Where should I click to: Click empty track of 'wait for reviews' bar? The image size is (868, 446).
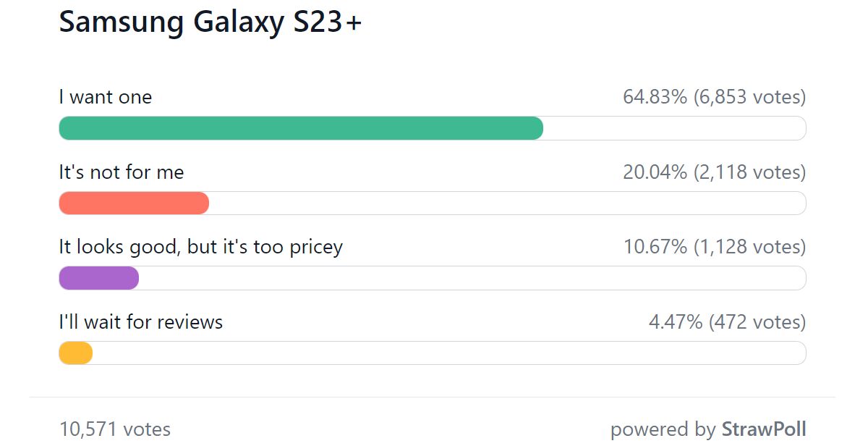tap(449, 353)
